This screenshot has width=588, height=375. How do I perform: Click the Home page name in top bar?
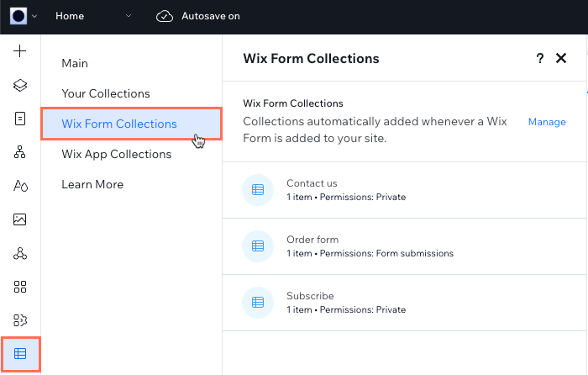click(70, 16)
